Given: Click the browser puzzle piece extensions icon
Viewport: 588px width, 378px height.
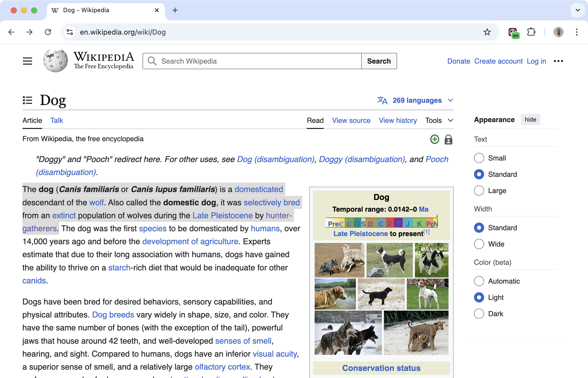Looking at the screenshot, I should click(x=531, y=32).
